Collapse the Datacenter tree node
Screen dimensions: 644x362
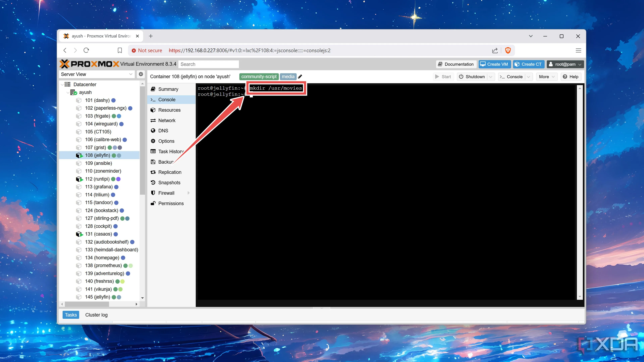pos(62,85)
